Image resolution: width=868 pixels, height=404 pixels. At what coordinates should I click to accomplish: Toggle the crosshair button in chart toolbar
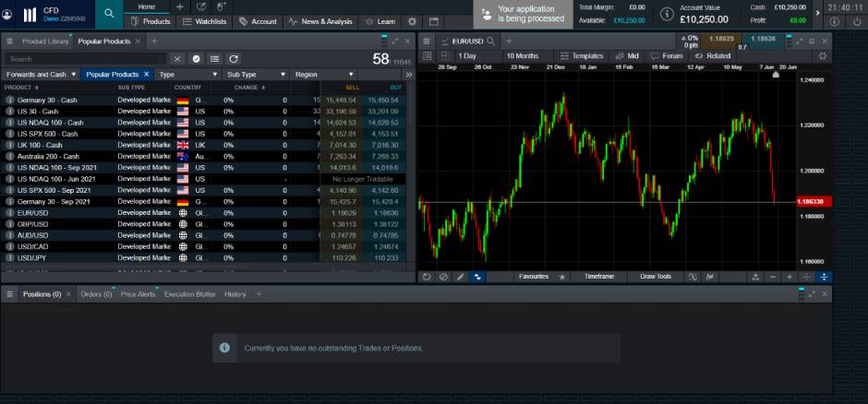click(x=806, y=277)
